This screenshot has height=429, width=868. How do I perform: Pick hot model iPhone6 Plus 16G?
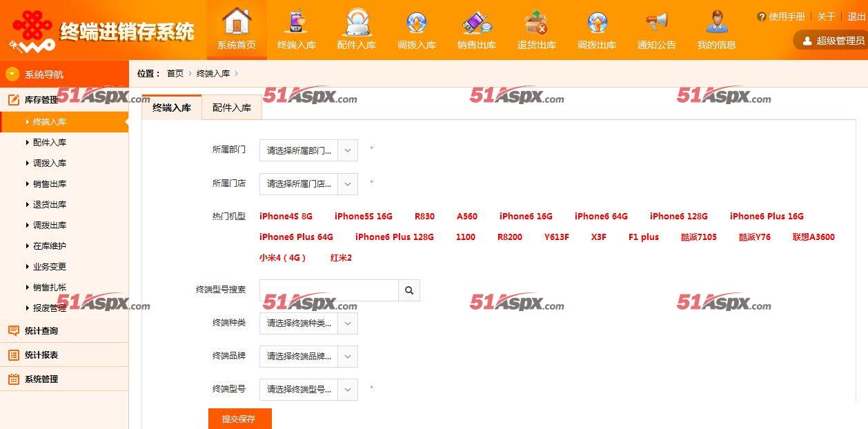tap(767, 216)
